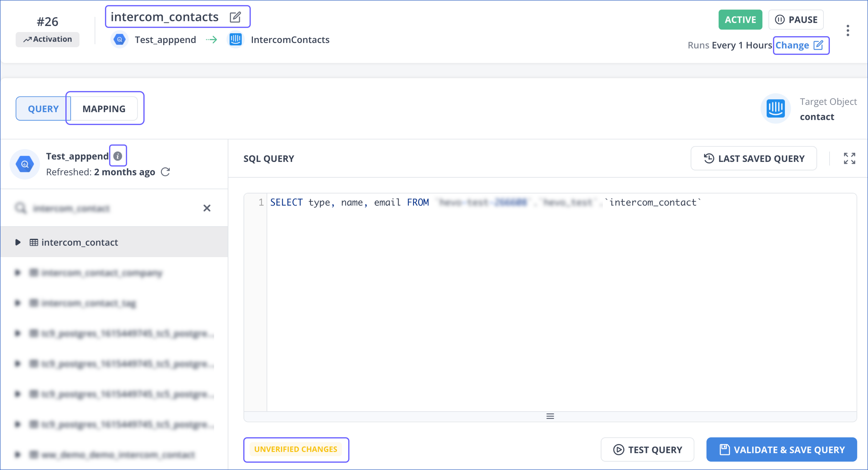
Task: Click the ACTIVE status badge
Action: pos(740,19)
